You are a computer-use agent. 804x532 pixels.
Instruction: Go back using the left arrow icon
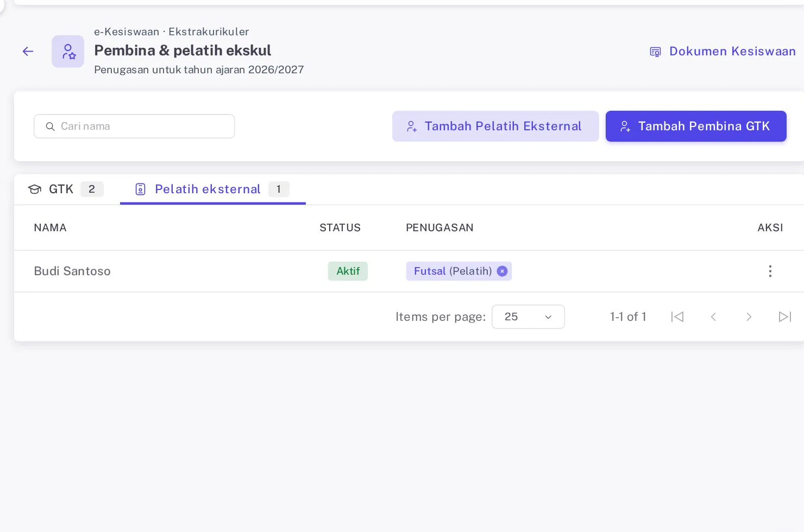click(28, 52)
